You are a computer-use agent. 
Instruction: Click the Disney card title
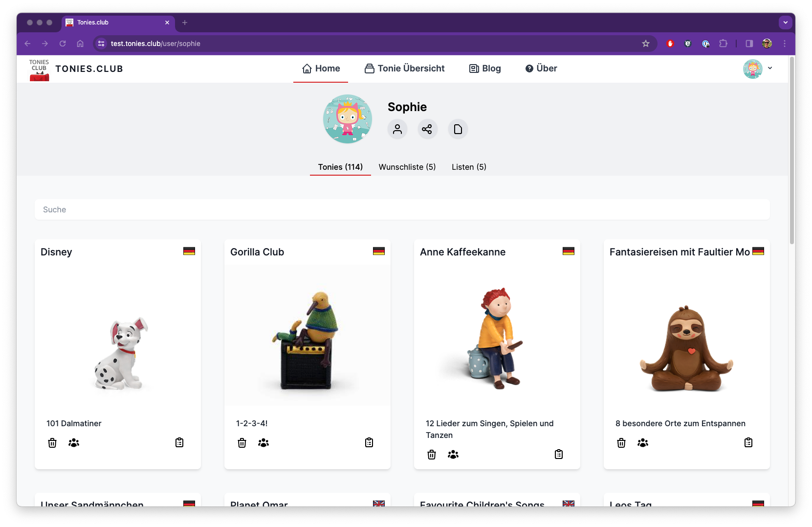56,252
